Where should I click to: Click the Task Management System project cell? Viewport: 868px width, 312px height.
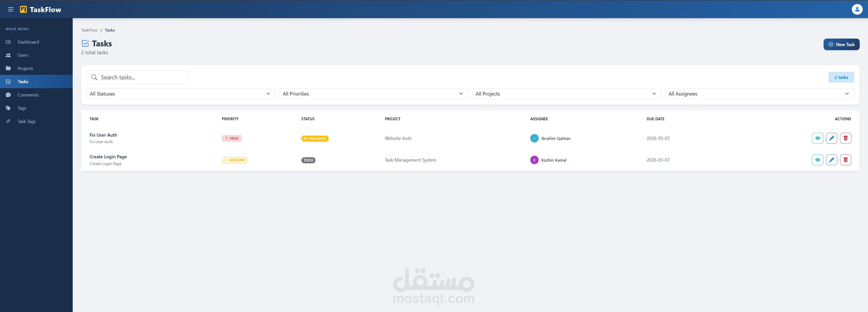[x=410, y=160]
